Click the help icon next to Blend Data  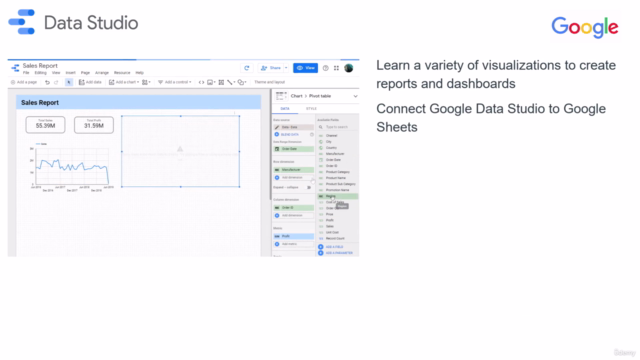(x=312, y=134)
